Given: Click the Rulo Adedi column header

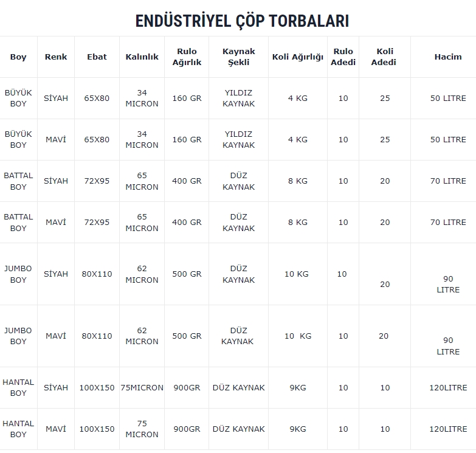Looking at the screenshot, I should [343, 57].
